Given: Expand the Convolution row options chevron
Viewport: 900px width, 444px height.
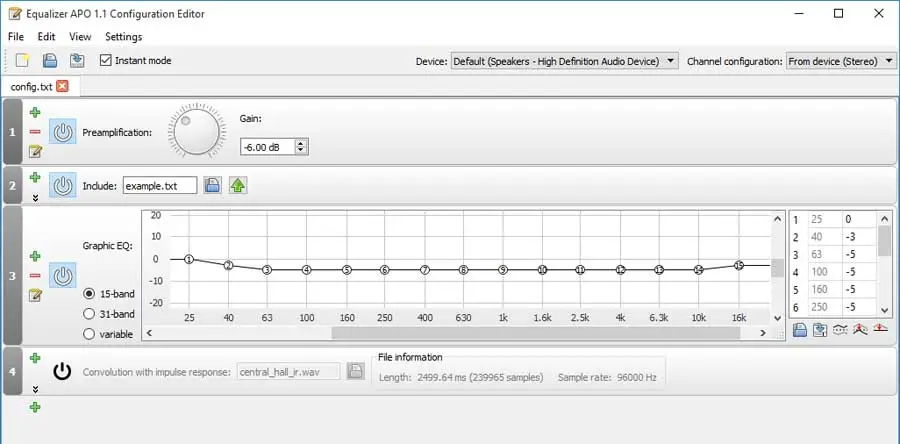Looking at the screenshot, I should pyautogui.click(x=35, y=390).
